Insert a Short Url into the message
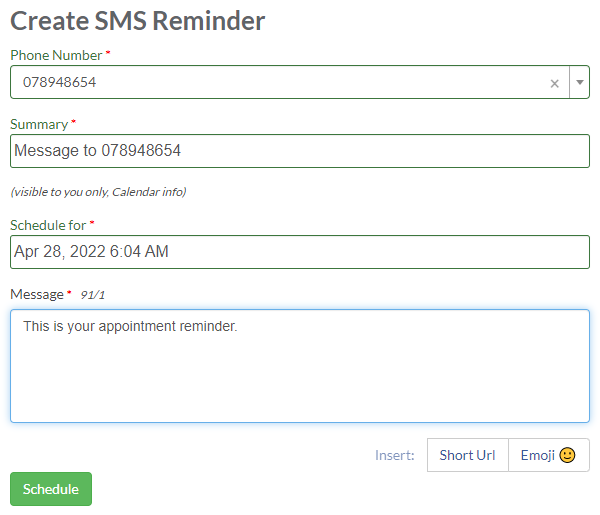This screenshot has height=515, width=600. [x=468, y=455]
